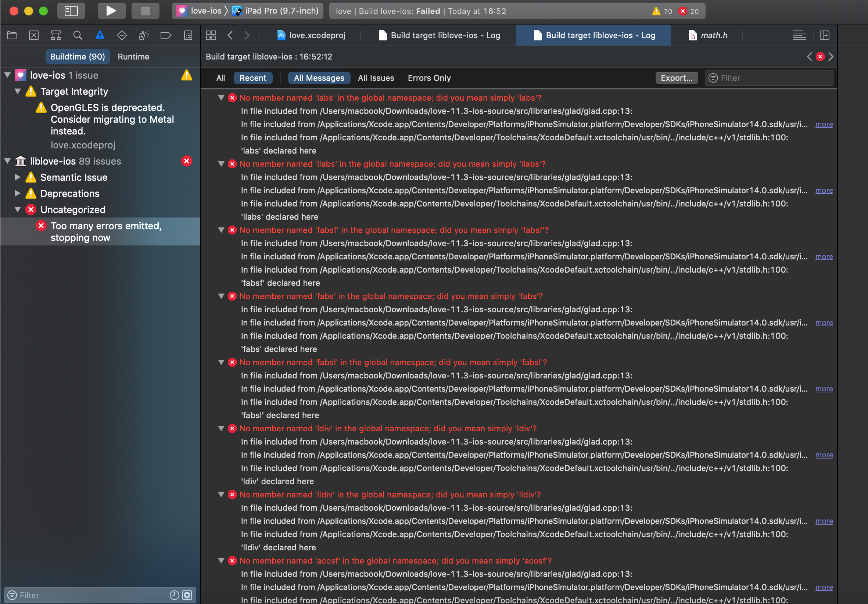The height and width of the screenshot is (604, 868).
Task: Select OpenGLES is deprecated warning
Action: pos(113,119)
